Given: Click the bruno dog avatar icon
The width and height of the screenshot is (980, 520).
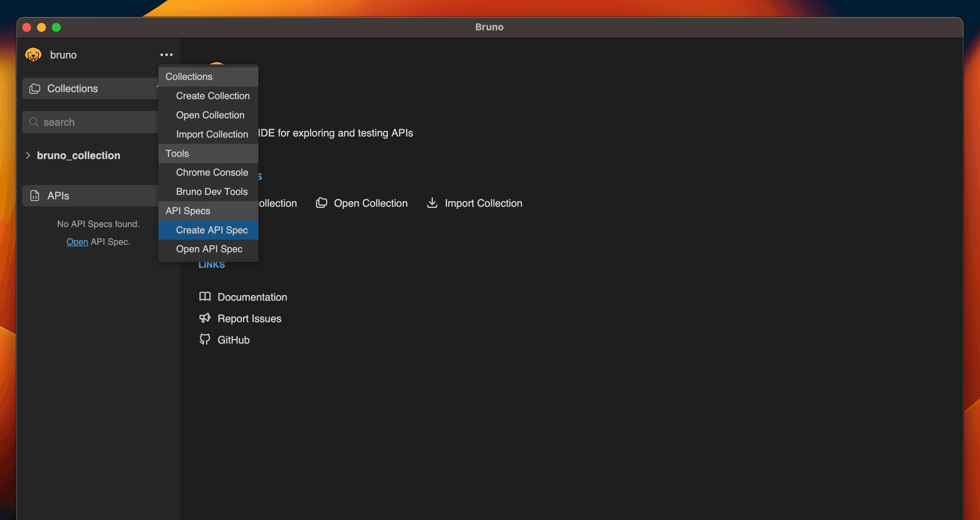Looking at the screenshot, I should pos(33,54).
